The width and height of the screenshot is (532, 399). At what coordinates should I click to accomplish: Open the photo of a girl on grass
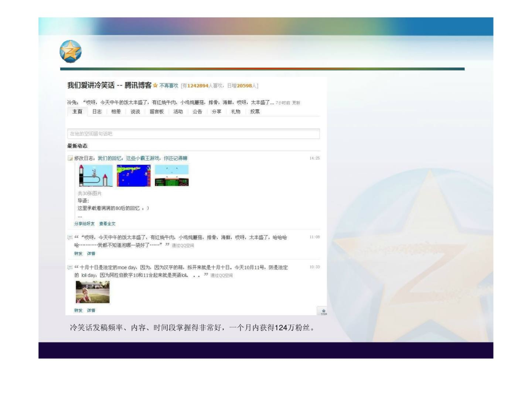tap(93, 292)
